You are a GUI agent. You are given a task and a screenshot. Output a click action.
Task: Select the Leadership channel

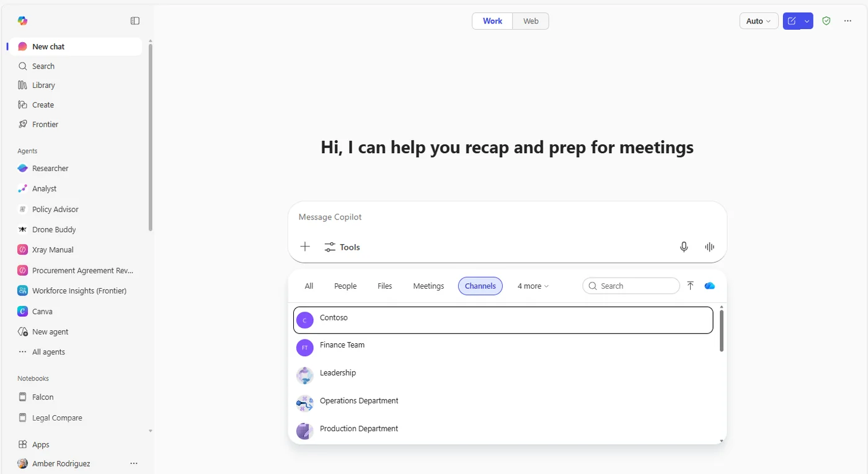(503, 375)
